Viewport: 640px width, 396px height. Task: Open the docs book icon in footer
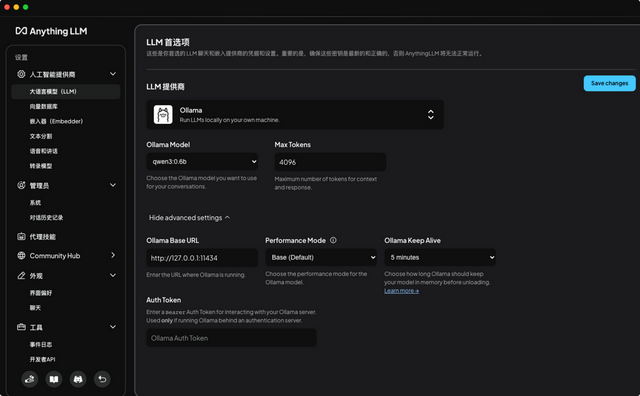point(53,379)
